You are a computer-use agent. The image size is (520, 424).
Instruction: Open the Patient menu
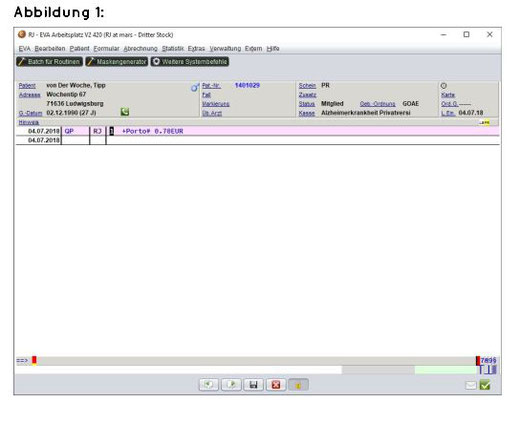pyautogui.click(x=79, y=49)
